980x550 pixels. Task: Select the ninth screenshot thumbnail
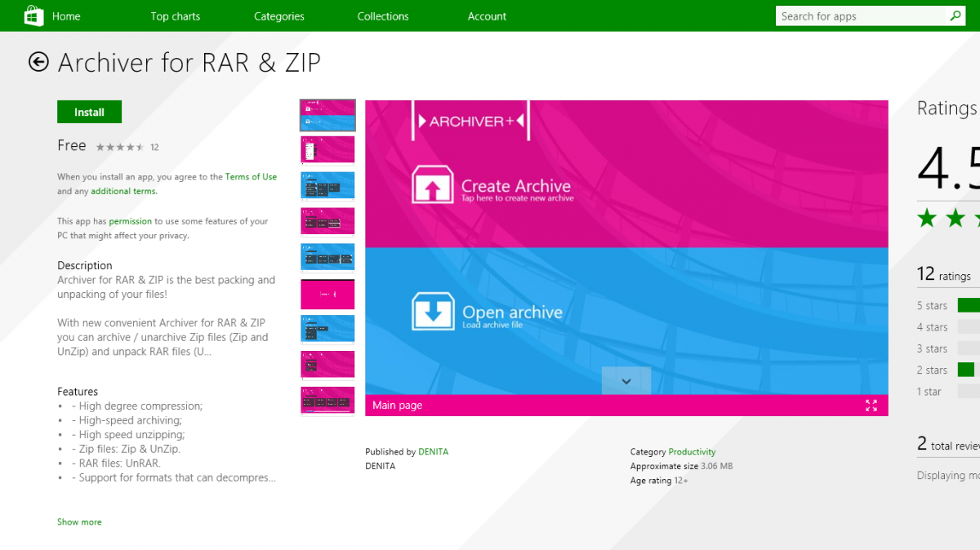pyautogui.click(x=327, y=401)
